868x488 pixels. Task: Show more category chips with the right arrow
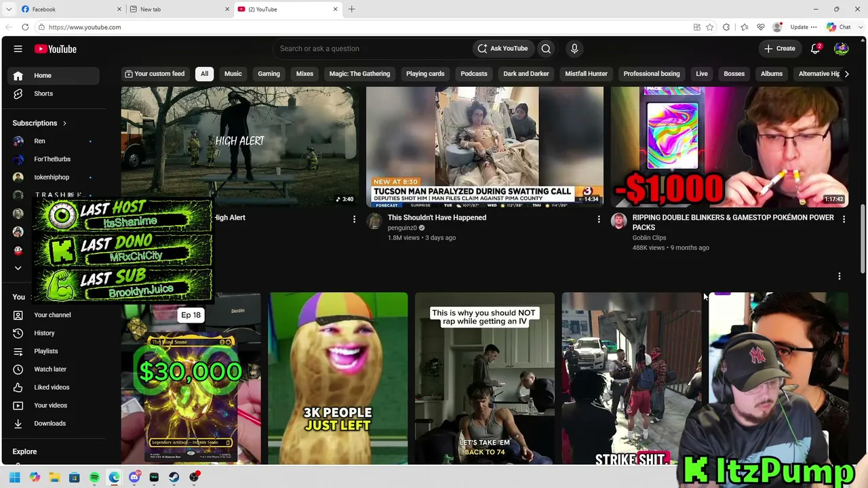(x=846, y=74)
